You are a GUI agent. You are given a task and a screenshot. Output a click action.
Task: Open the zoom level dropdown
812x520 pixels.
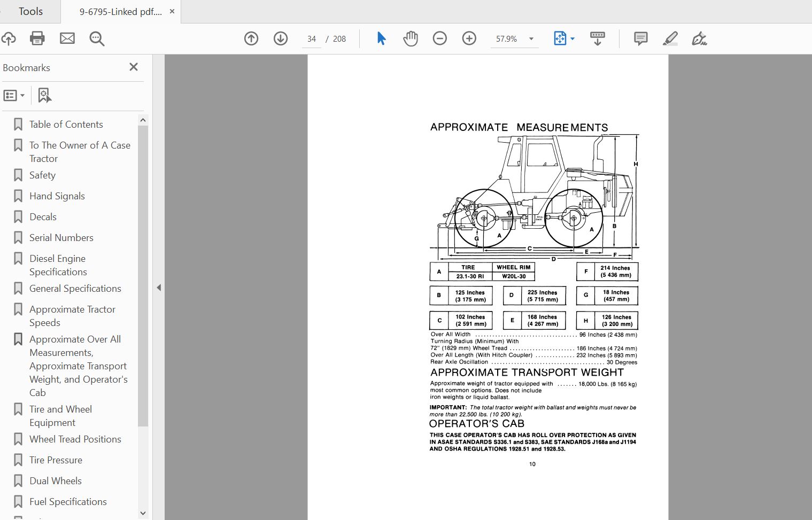click(x=530, y=38)
